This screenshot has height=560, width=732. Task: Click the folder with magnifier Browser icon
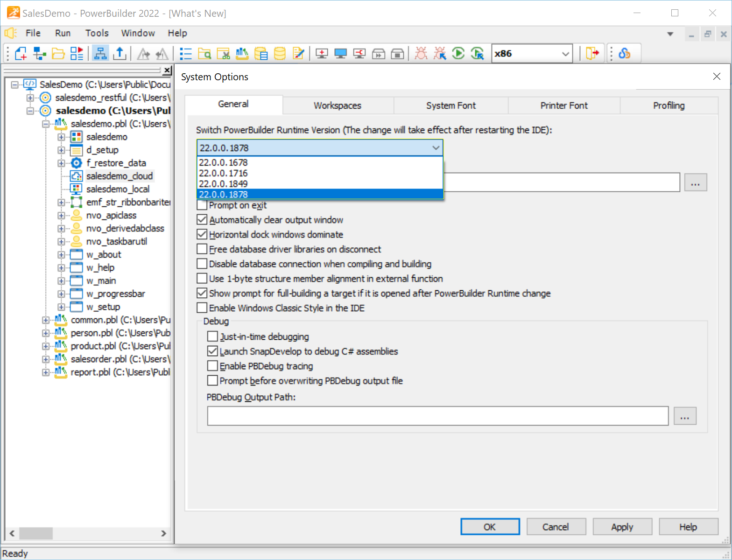pyautogui.click(x=204, y=54)
